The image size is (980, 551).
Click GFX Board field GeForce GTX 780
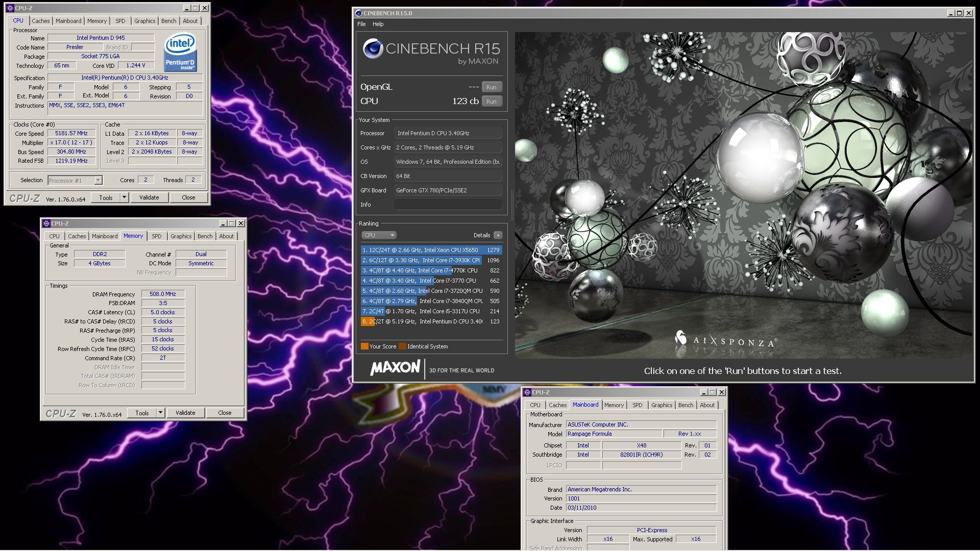[x=448, y=190]
